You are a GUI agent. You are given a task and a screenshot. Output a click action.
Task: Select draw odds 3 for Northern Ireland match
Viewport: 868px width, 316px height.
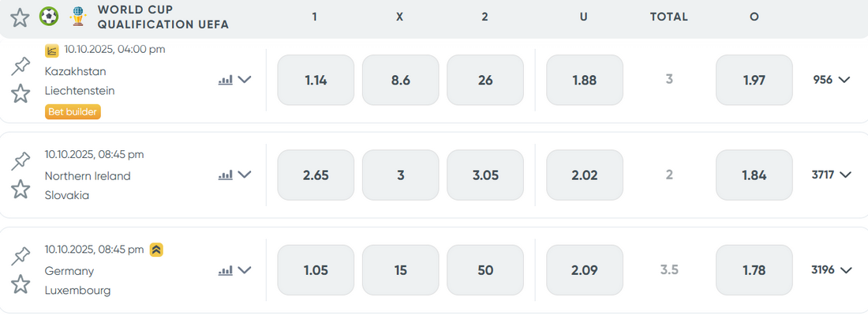[x=400, y=175]
